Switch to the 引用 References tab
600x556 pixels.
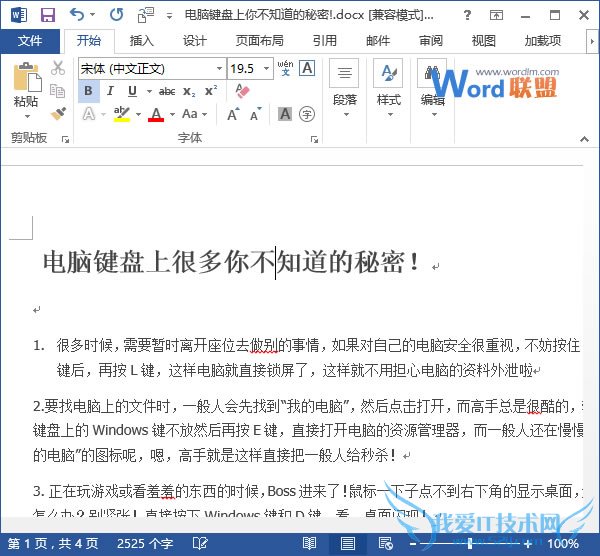[x=324, y=41]
